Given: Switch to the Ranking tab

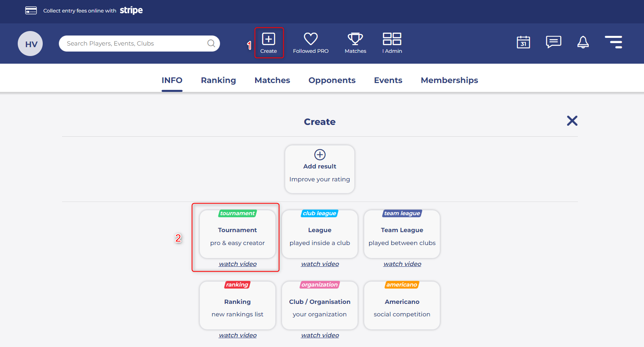Looking at the screenshot, I should pyautogui.click(x=218, y=80).
